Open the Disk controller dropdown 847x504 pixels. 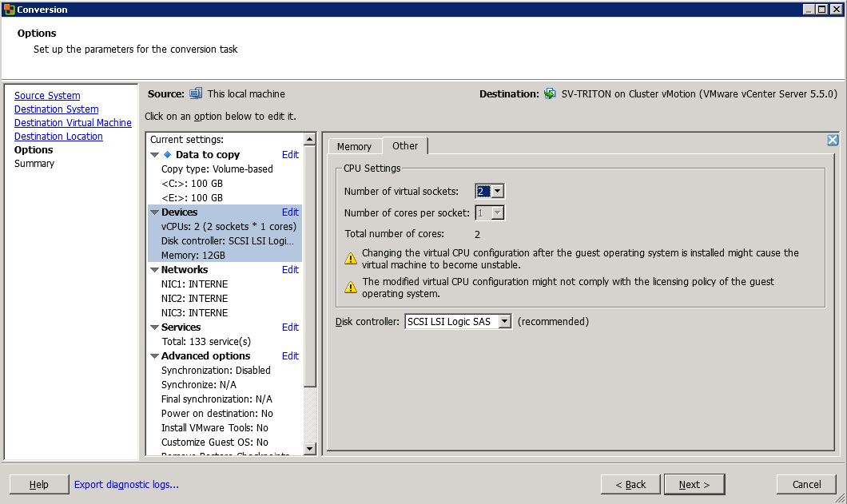pyautogui.click(x=504, y=321)
